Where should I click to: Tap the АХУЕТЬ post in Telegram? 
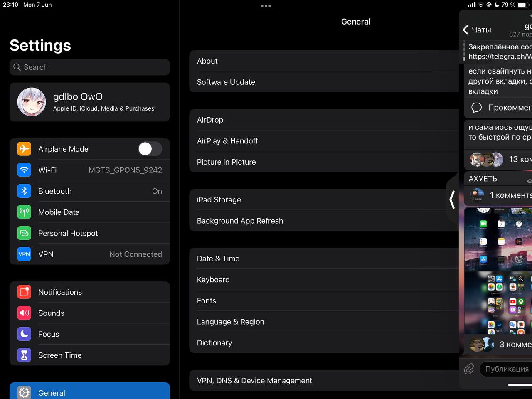coord(498,179)
